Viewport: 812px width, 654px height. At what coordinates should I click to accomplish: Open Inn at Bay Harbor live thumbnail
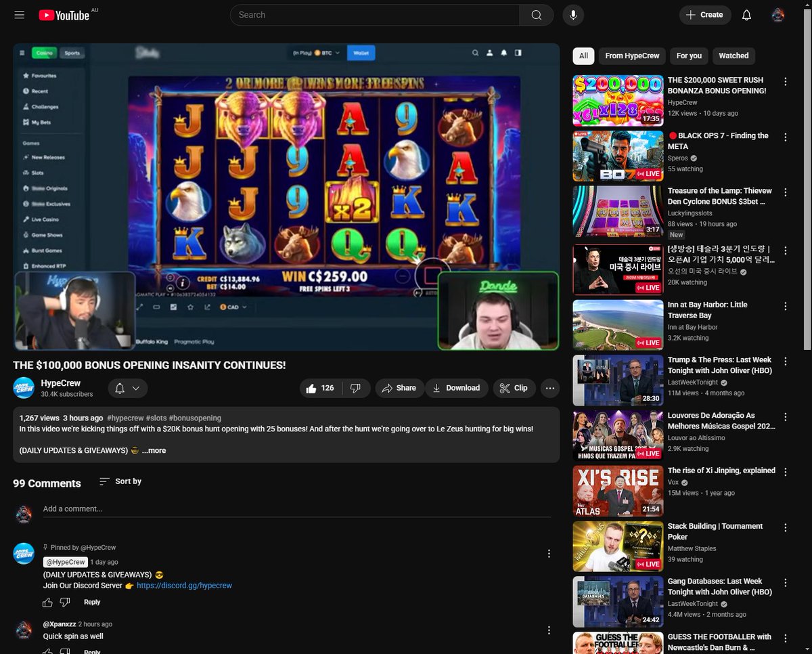coord(618,325)
